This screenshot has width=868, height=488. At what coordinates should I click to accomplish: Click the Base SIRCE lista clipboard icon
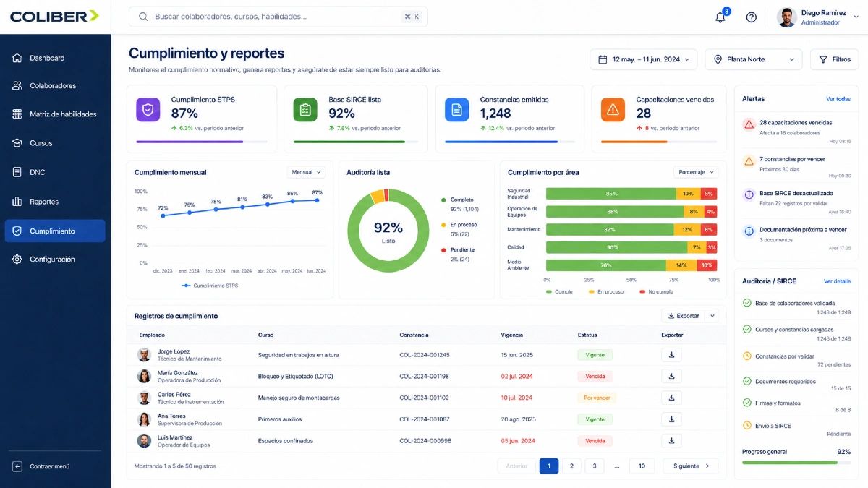point(305,110)
